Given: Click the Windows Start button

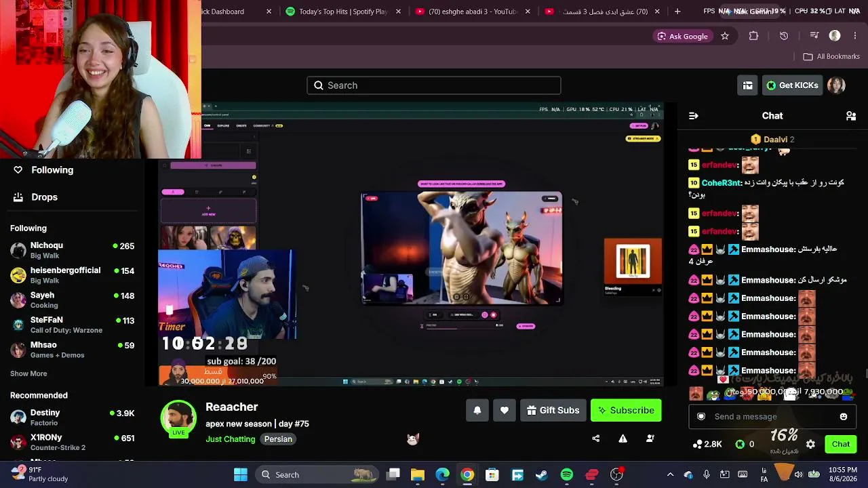Looking at the screenshot, I should [241, 474].
